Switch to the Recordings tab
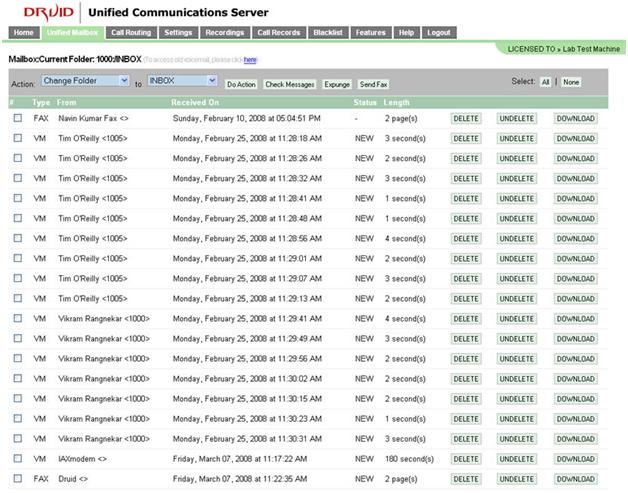The height and width of the screenshot is (493, 628). click(224, 33)
